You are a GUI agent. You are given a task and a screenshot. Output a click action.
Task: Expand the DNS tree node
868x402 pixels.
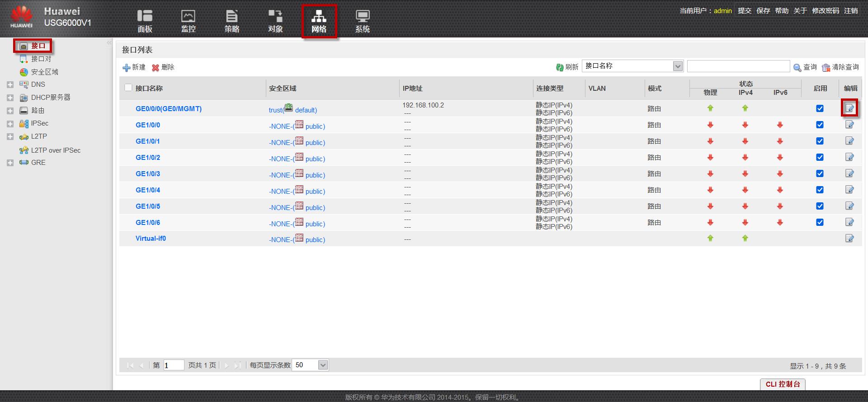[10, 85]
